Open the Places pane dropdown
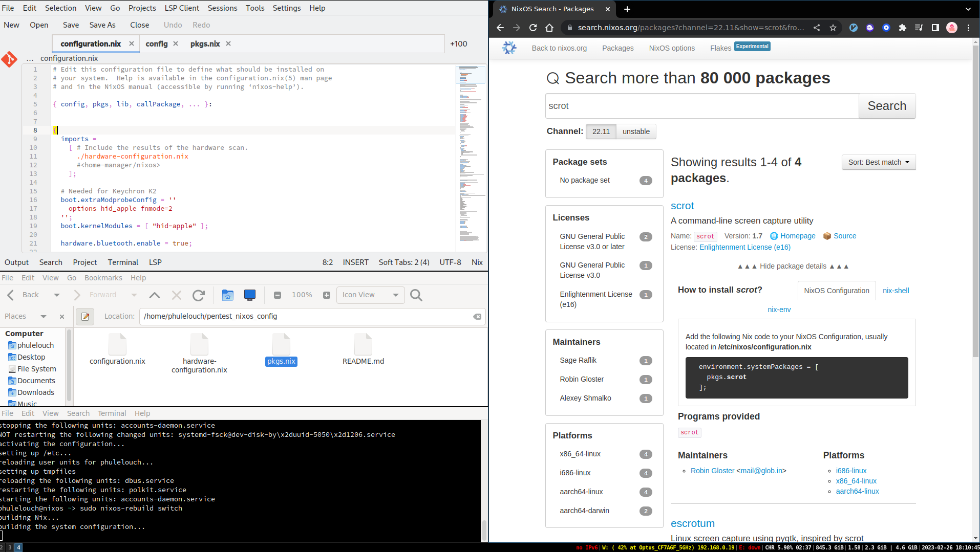 click(x=44, y=316)
